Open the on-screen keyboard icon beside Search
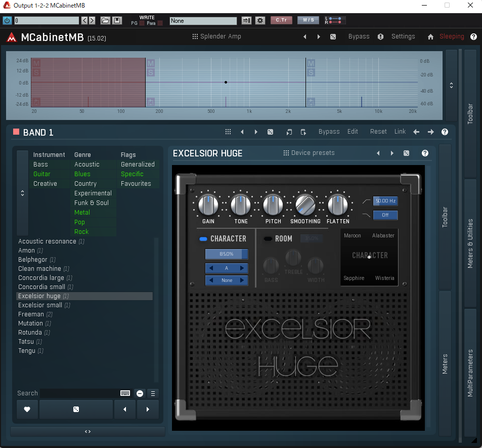482x448 pixels. (x=125, y=393)
